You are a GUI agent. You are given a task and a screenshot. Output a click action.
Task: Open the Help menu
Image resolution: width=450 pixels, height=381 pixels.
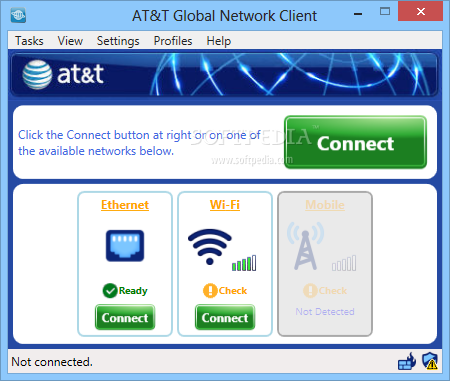click(218, 41)
